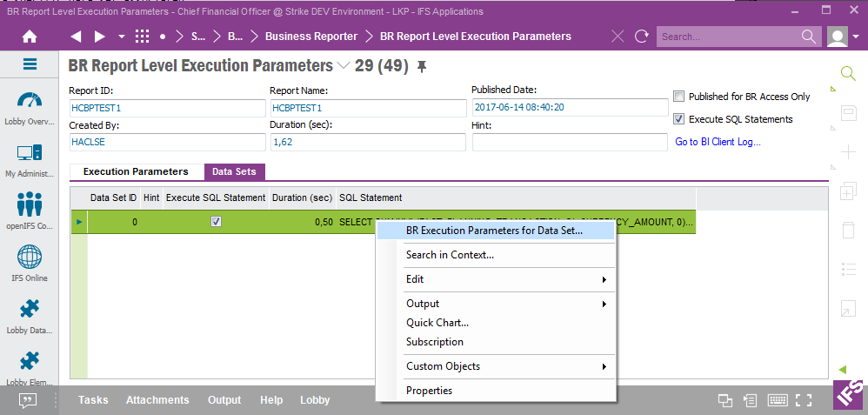This screenshot has width=868, height=415.
Task: Open Lobby Data Sources puzzle shortcut
Action: point(30,317)
